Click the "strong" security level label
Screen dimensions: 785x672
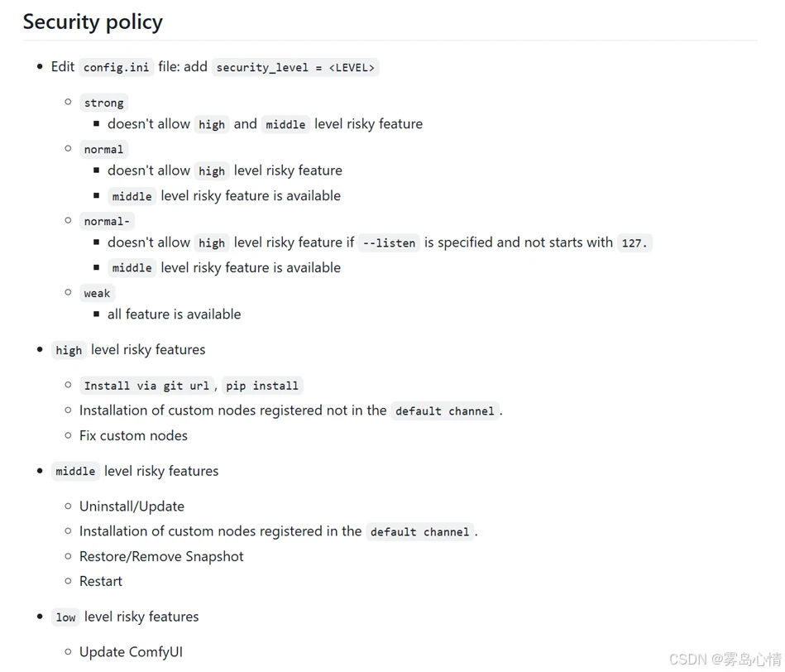point(103,103)
